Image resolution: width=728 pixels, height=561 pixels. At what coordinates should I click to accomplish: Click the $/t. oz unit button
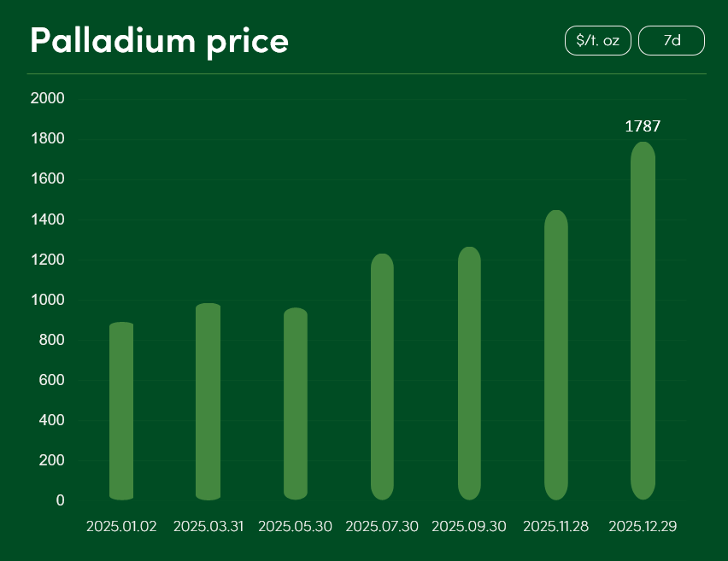(x=597, y=40)
